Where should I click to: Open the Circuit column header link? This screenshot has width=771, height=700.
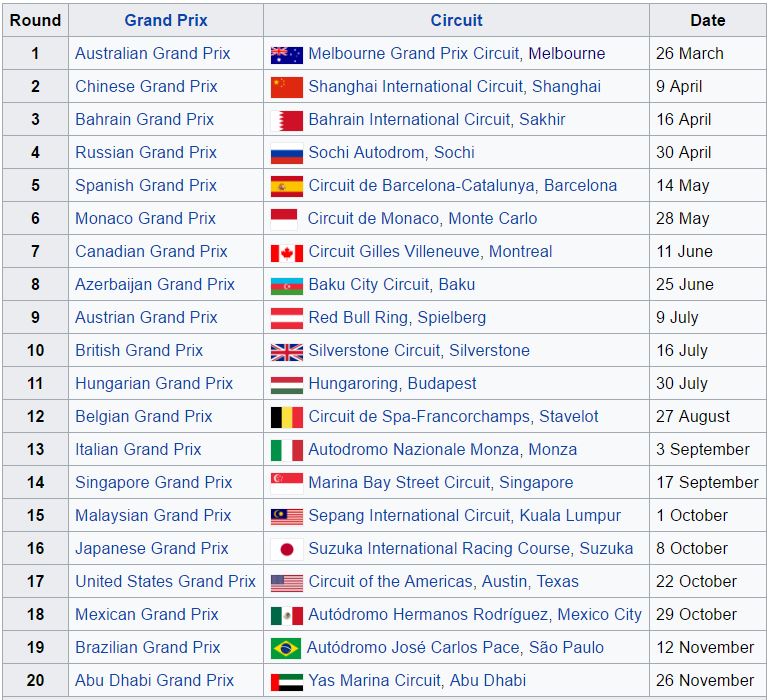point(456,20)
